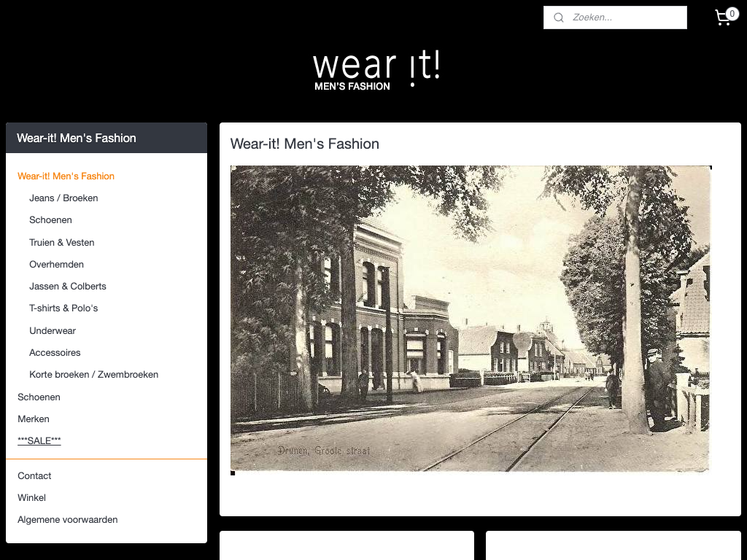Open Algemene voorwaarden page

click(x=67, y=520)
